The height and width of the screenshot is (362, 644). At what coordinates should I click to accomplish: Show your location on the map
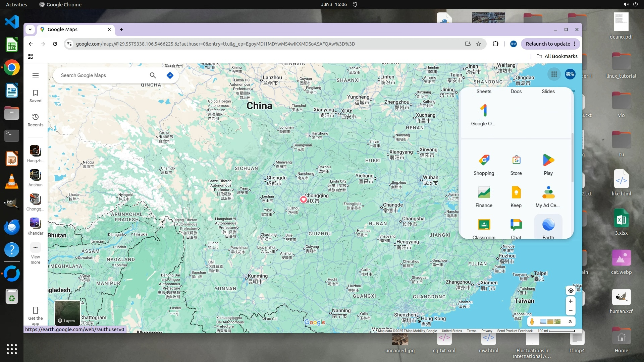click(571, 291)
